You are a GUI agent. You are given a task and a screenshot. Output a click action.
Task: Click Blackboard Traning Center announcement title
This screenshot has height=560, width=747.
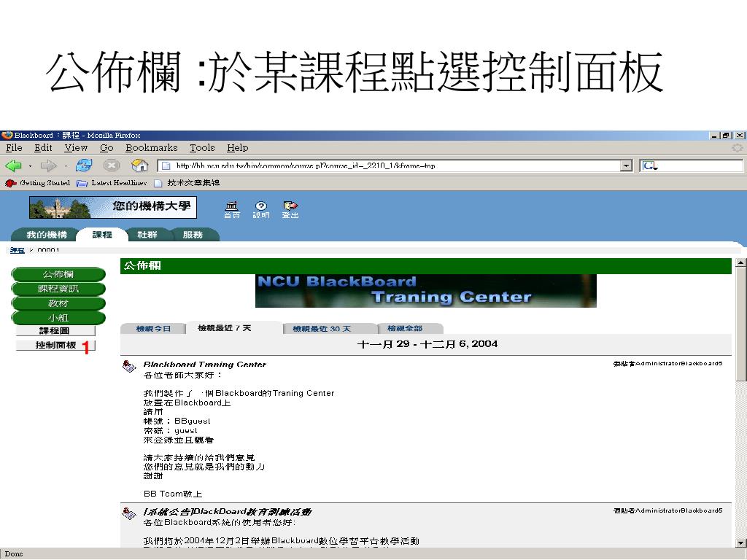(x=205, y=365)
